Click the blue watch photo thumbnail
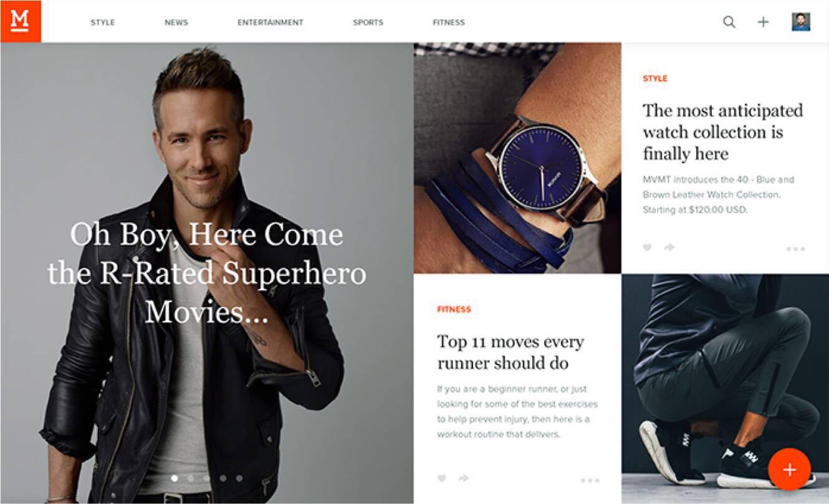 (517, 158)
